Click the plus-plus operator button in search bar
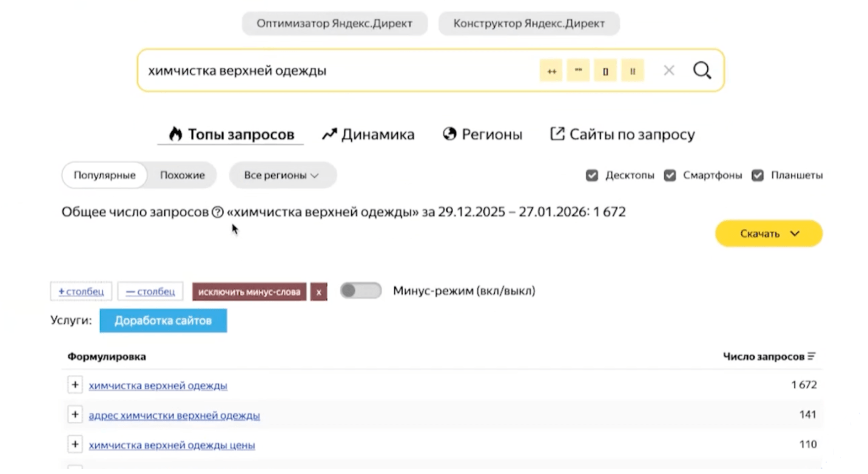 [x=551, y=71]
